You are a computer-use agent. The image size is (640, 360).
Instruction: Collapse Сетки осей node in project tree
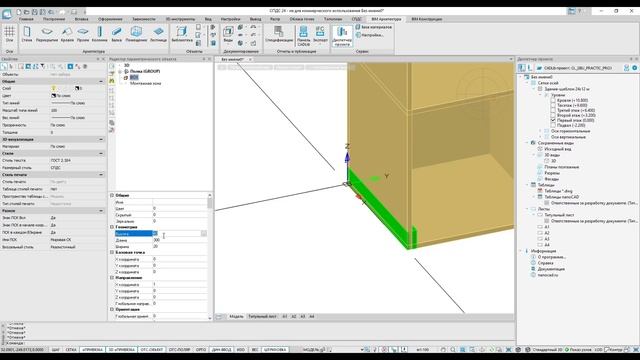(x=527, y=83)
